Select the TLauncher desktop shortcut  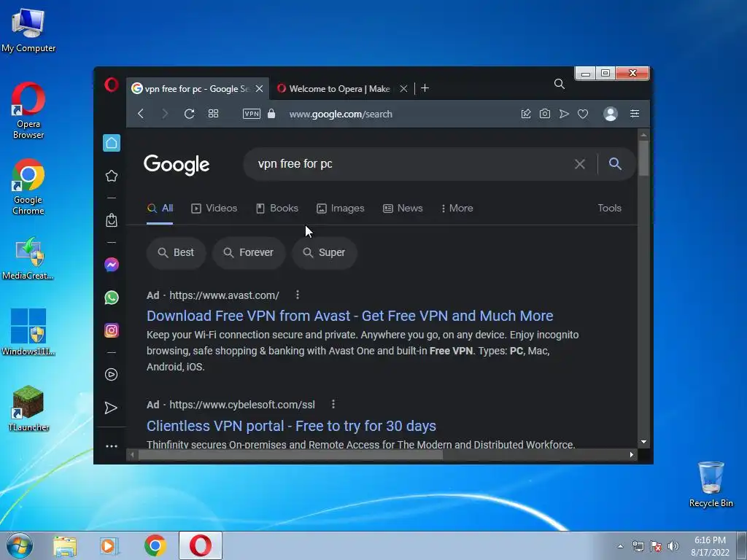click(28, 408)
